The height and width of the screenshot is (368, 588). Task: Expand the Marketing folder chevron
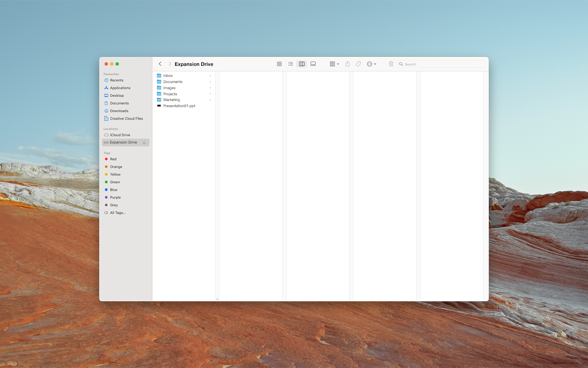(210, 100)
